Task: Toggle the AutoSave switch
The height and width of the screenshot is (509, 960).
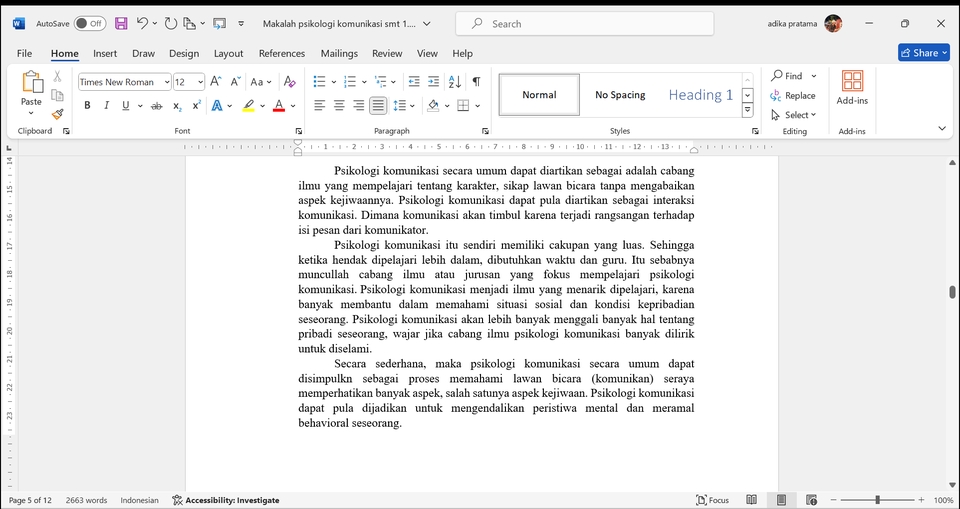Action: 90,24
